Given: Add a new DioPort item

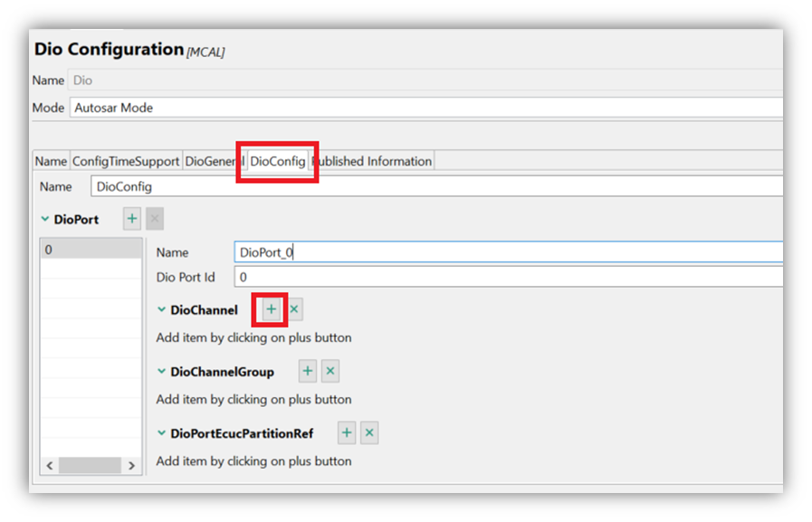Looking at the screenshot, I should (132, 219).
